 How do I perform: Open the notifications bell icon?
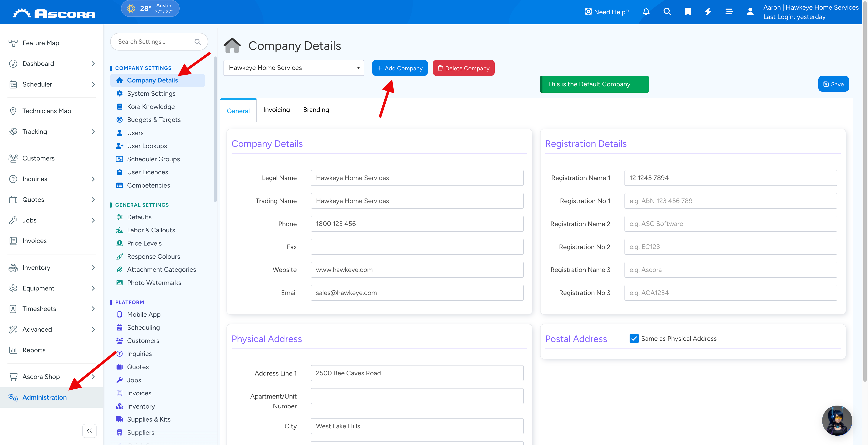click(x=646, y=12)
